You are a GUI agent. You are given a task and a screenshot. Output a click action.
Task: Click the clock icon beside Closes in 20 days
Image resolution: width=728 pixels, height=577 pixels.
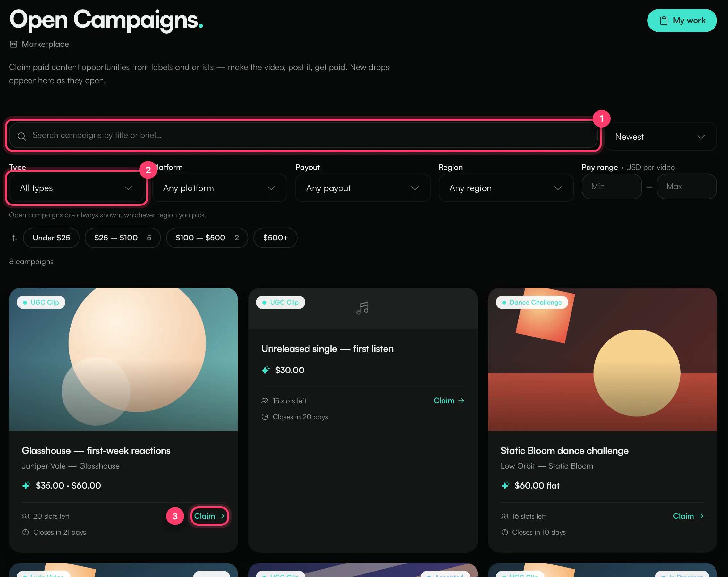(x=265, y=417)
